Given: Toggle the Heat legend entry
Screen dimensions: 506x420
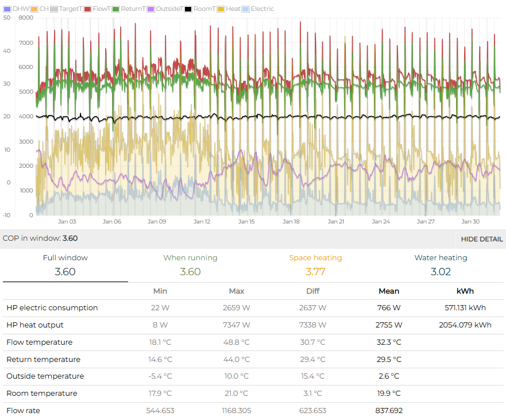Looking at the screenshot, I should click(221, 9).
